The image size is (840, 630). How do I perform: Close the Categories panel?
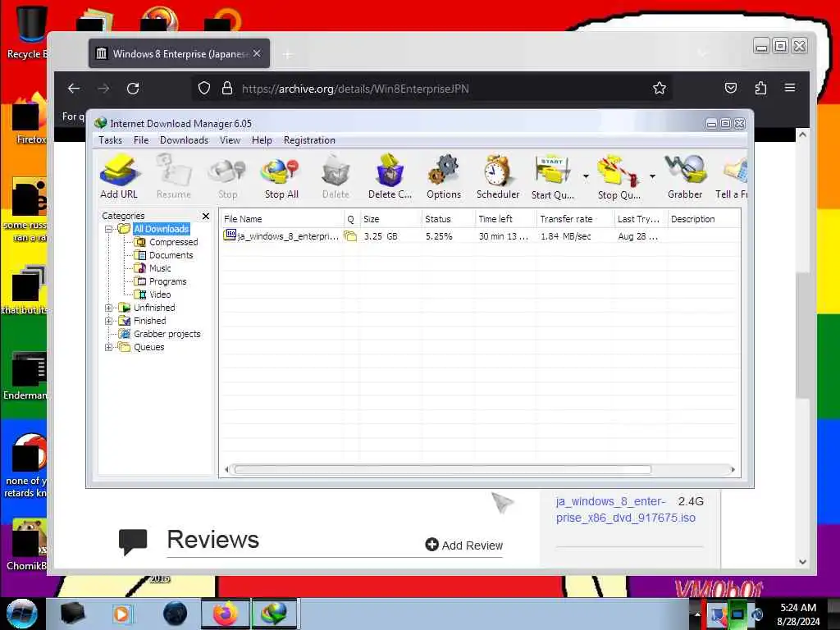(206, 216)
